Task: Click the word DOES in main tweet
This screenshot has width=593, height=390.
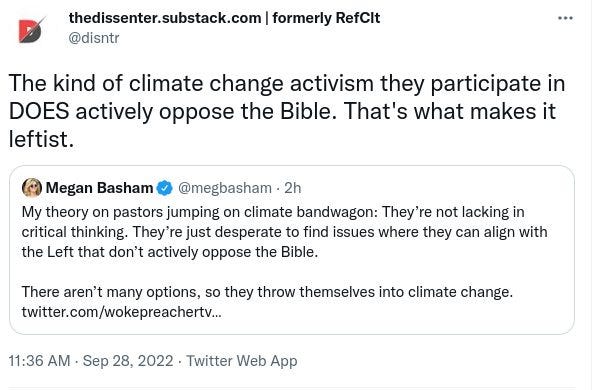Action: pyautogui.click(x=39, y=111)
